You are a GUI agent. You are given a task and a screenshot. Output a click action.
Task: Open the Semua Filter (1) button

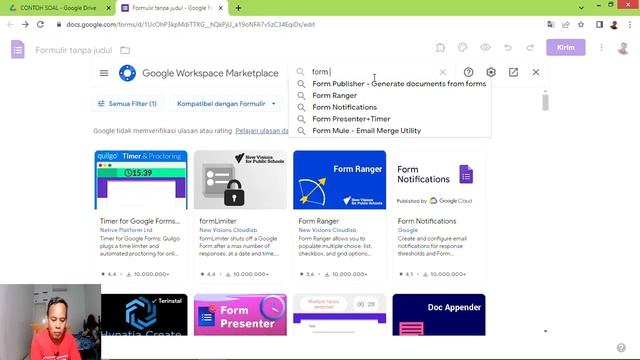pyautogui.click(x=127, y=104)
